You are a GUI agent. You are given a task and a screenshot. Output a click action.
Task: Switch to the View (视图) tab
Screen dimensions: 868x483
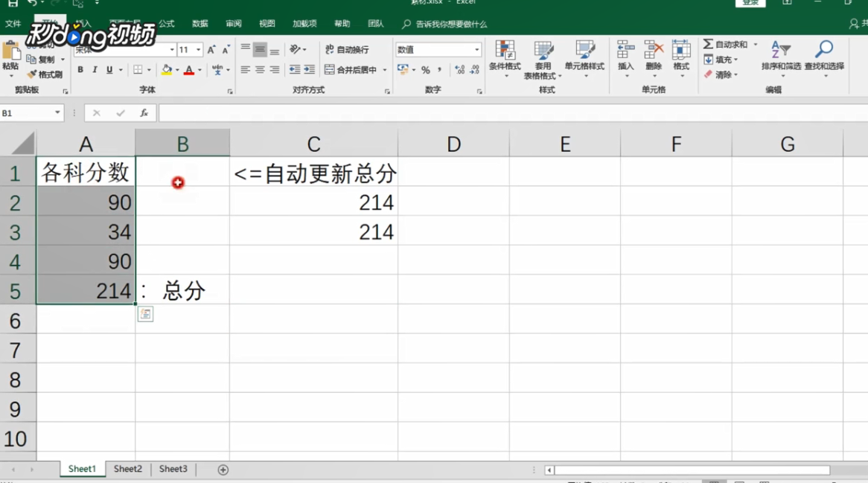(267, 24)
